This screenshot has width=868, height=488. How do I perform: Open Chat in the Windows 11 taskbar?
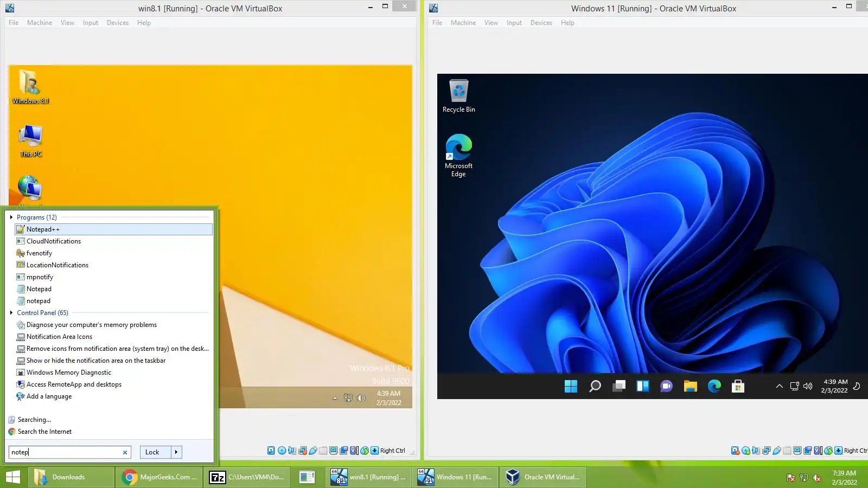tap(666, 386)
